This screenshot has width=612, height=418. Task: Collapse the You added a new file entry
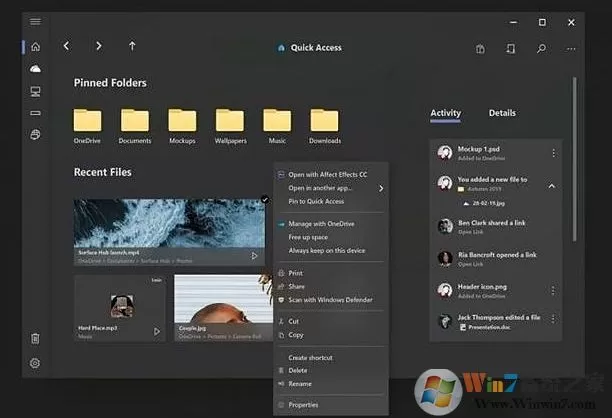[x=552, y=186]
